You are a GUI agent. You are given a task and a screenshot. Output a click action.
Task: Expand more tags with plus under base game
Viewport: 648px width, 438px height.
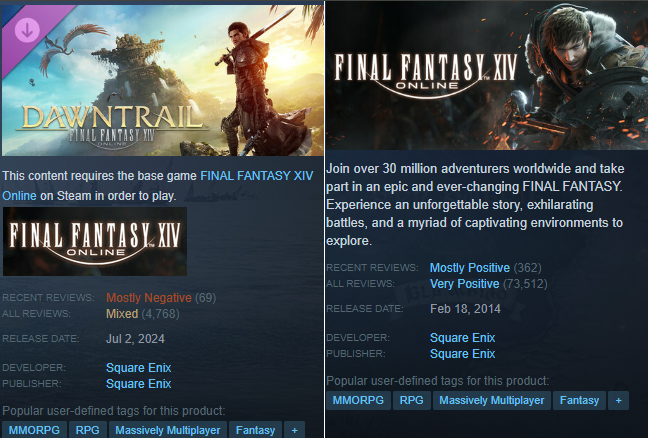tap(619, 400)
